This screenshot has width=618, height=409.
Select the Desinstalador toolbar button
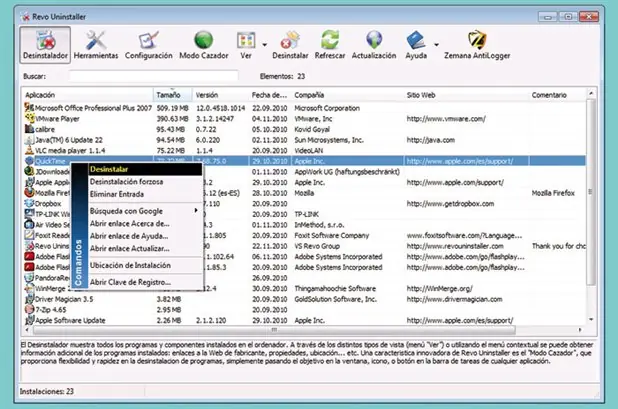[45, 45]
